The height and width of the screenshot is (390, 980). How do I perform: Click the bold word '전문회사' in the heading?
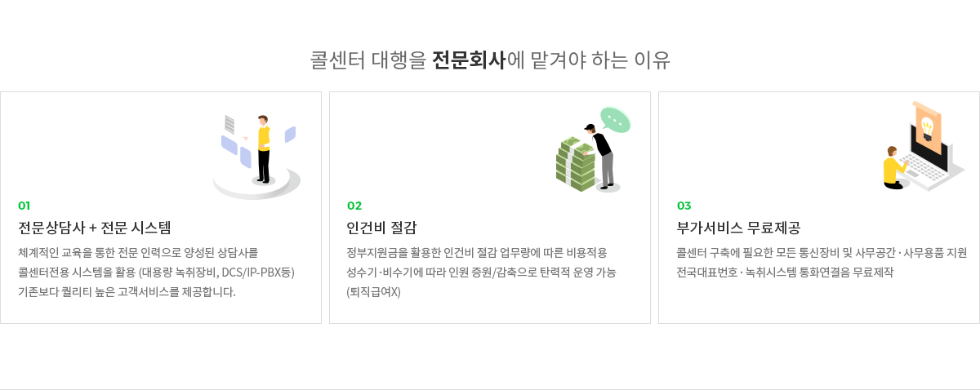tap(469, 60)
